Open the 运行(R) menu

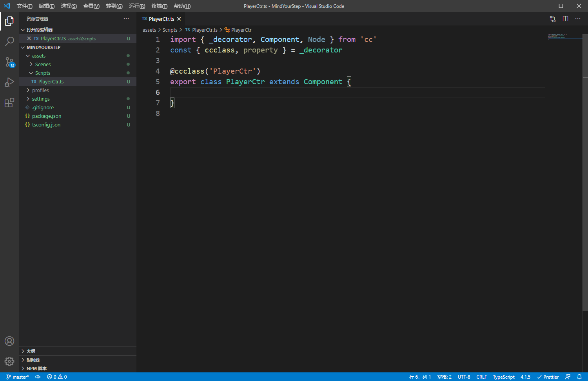click(x=137, y=6)
